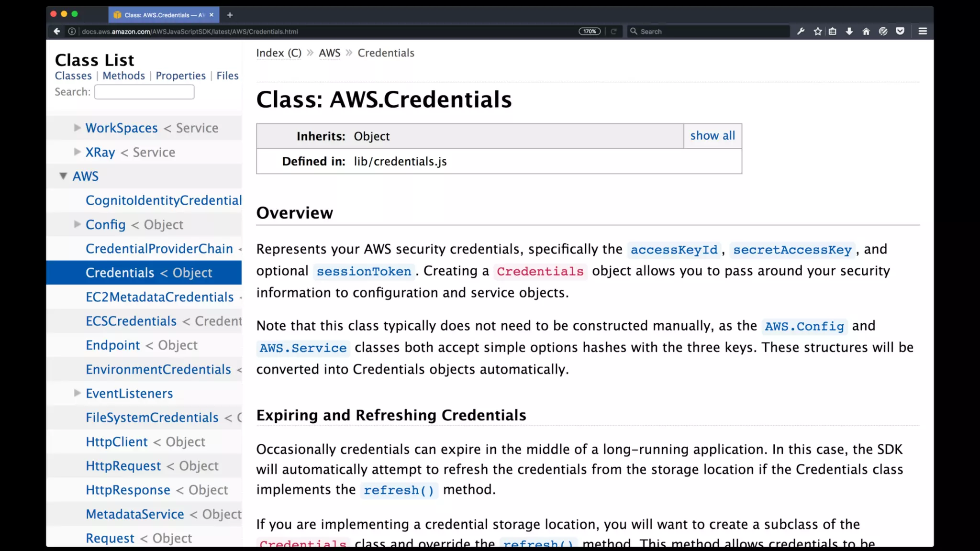Select the AWS.Credentials browser tab
The width and height of the screenshot is (980, 551).
click(x=164, y=15)
